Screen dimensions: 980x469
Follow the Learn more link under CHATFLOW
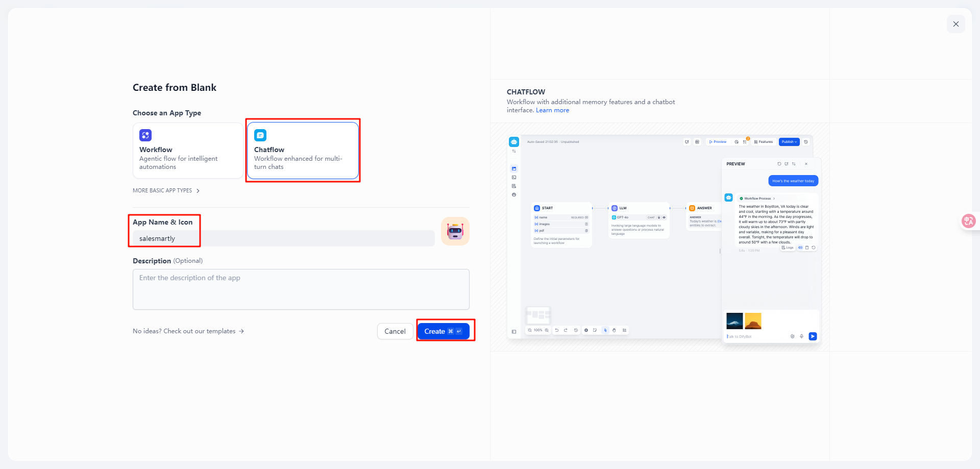click(552, 110)
